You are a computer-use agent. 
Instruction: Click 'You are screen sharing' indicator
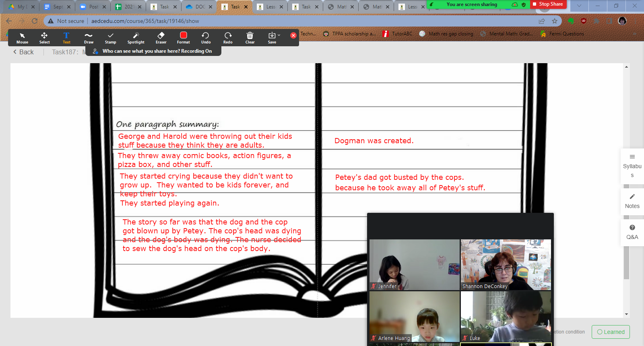click(472, 4)
